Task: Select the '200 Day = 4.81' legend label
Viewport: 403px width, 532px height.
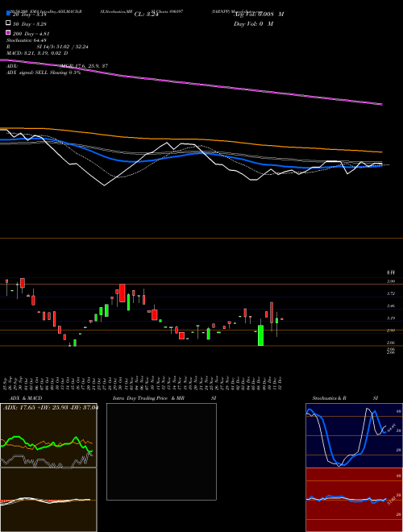Action: click(31, 34)
